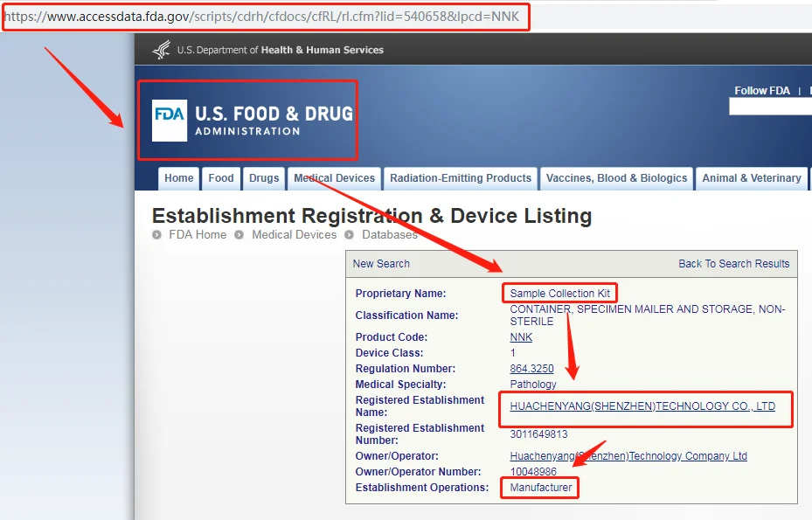Image resolution: width=812 pixels, height=520 pixels.
Task: Click the FDA logo square
Action: (170, 120)
